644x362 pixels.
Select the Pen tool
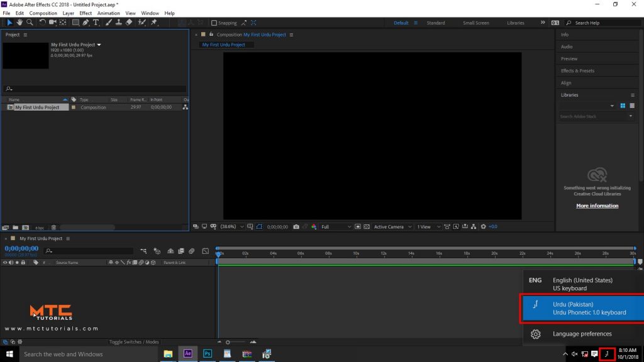click(86, 23)
